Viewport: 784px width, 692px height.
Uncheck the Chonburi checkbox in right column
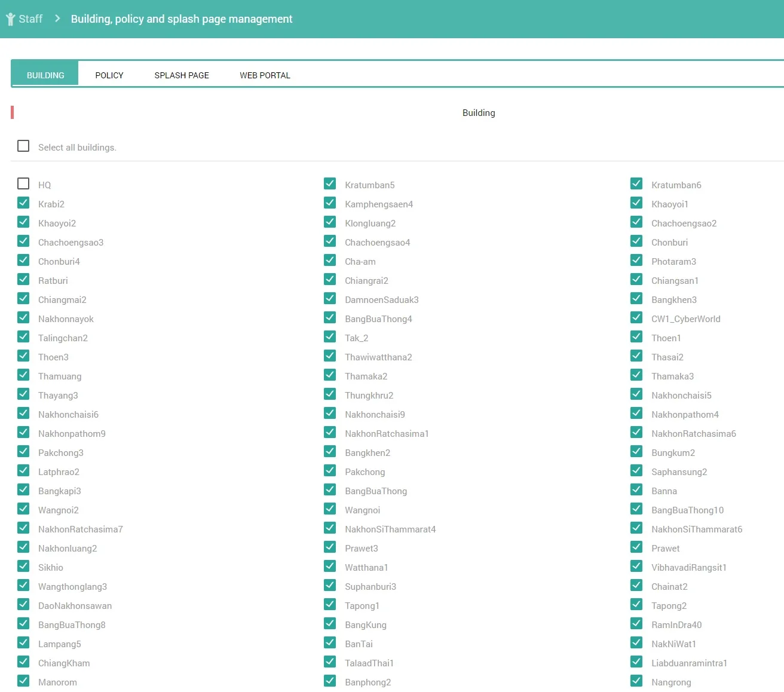click(636, 241)
